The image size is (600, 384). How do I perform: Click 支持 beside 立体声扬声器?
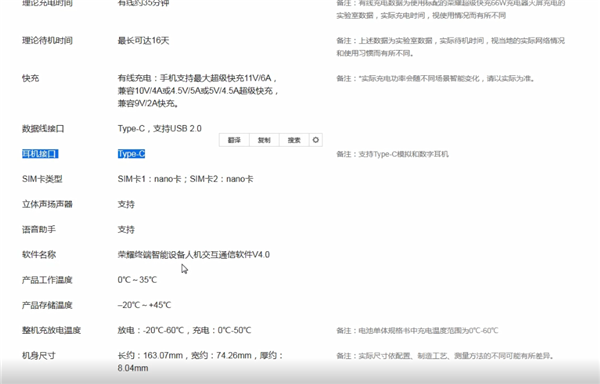(126, 204)
